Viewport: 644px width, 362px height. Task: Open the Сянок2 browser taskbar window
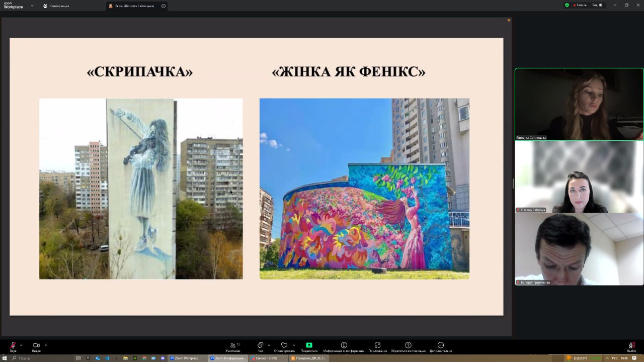pyautogui.click(x=269, y=358)
